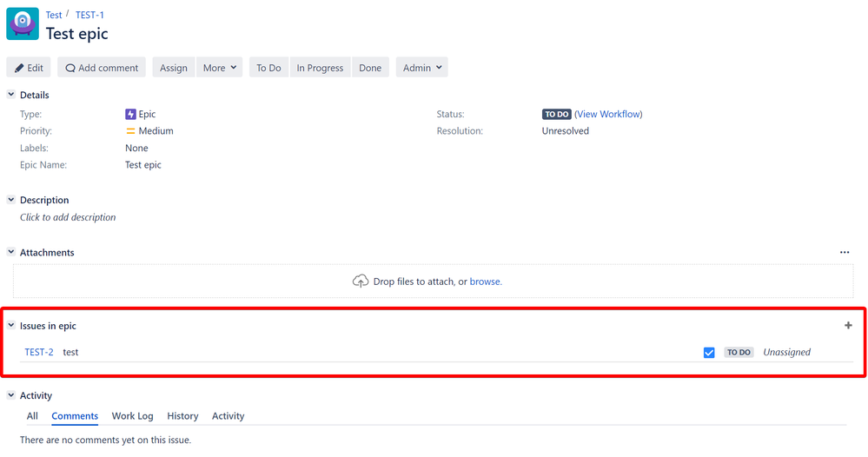The height and width of the screenshot is (457, 868).
Task: Collapse the Issues in epic section
Action: tap(11, 325)
